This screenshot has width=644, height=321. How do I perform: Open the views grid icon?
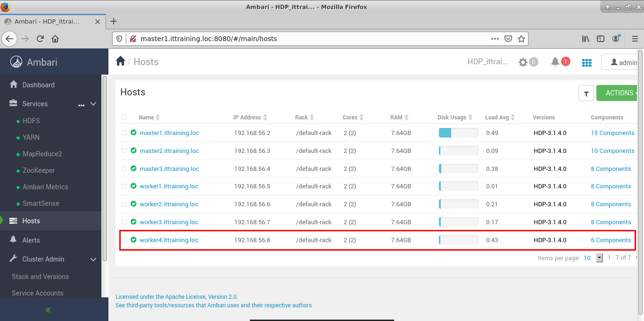(x=586, y=62)
